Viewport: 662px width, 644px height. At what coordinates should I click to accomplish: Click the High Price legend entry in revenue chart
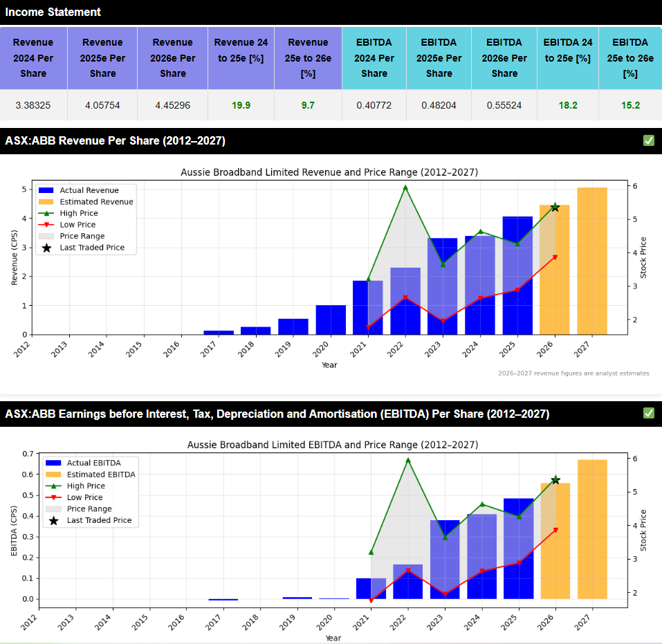point(78,213)
